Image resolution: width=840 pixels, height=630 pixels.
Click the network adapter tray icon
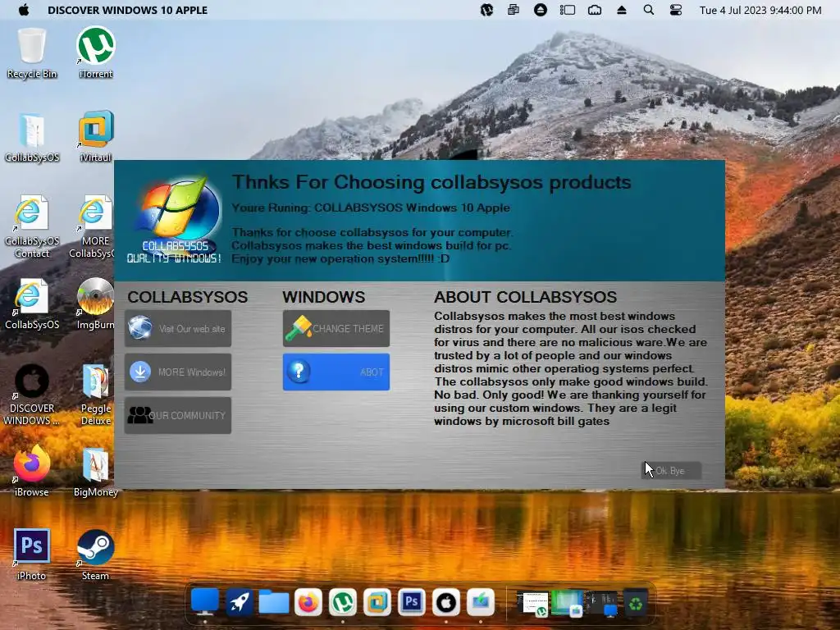pyautogui.click(x=595, y=10)
